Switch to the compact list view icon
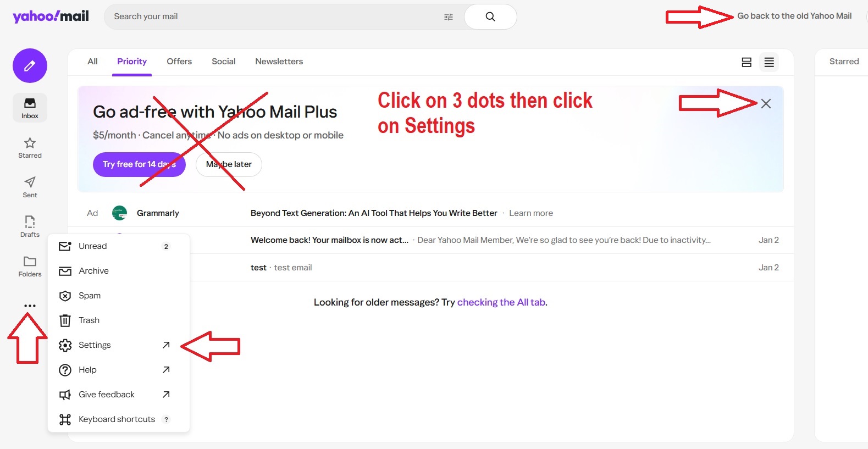Screen dimensions: 868x449 [769, 62]
